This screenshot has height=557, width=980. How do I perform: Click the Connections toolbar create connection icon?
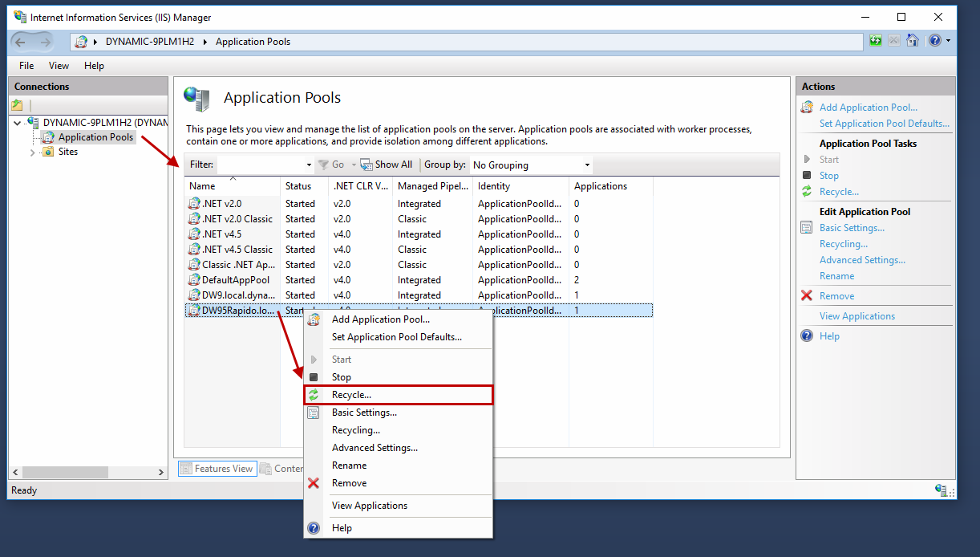point(17,105)
